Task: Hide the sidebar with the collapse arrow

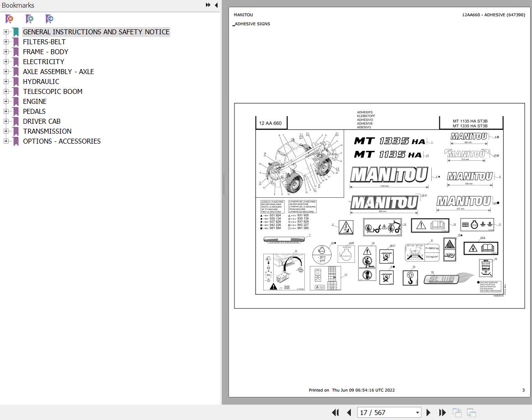Action: [x=216, y=5]
